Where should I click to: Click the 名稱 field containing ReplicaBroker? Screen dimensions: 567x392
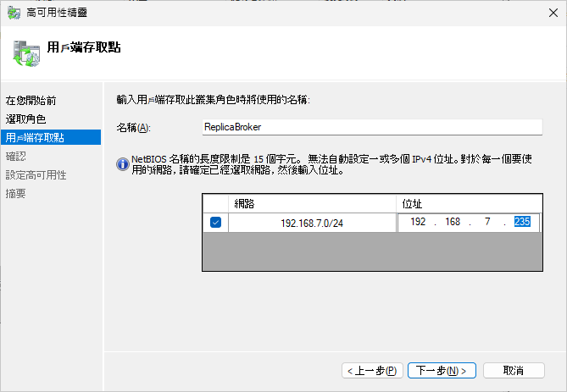coord(370,126)
